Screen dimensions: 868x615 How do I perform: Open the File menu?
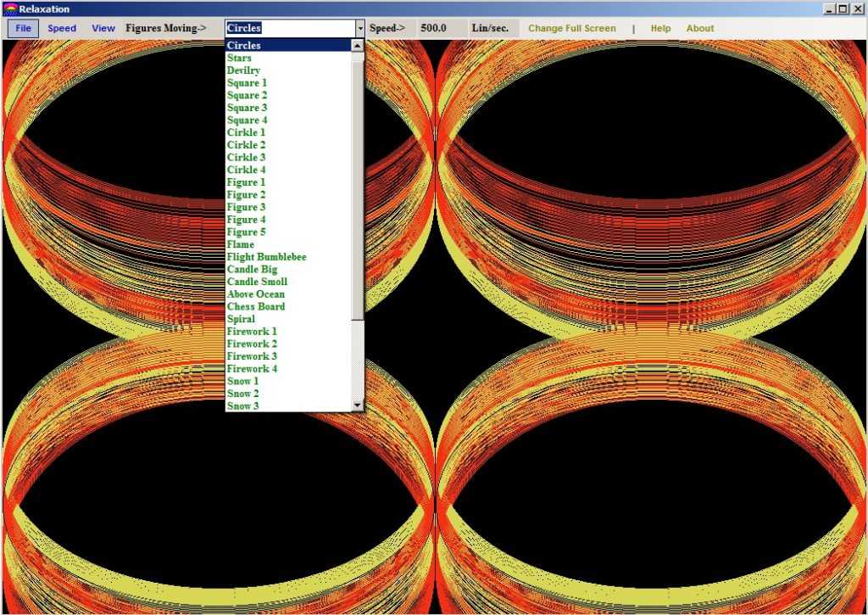tap(23, 28)
